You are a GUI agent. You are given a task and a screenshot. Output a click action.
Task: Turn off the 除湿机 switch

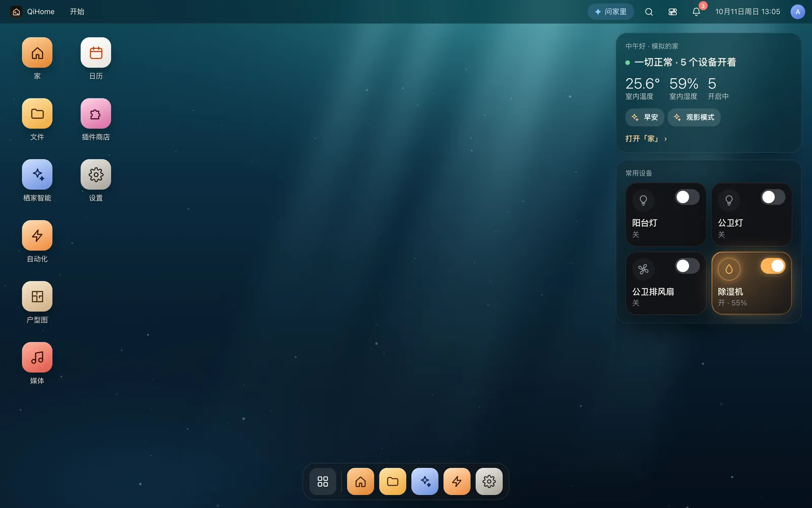pyautogui.click(x=773, y=266)
